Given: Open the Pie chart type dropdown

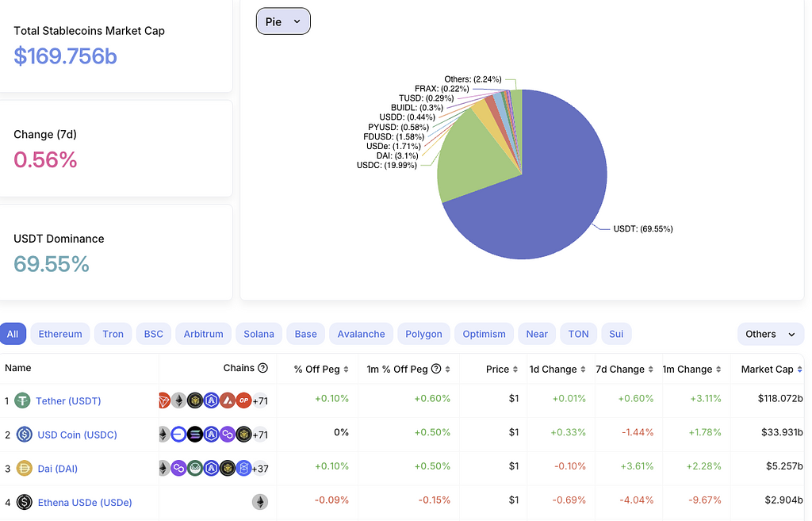Looking at the screenshot, I should [x=283, y=21].
